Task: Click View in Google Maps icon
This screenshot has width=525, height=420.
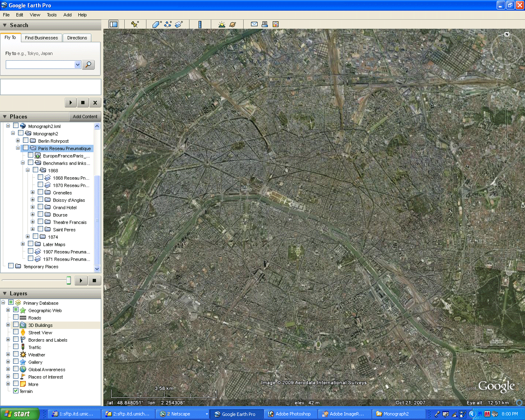Action: (276, 24)
